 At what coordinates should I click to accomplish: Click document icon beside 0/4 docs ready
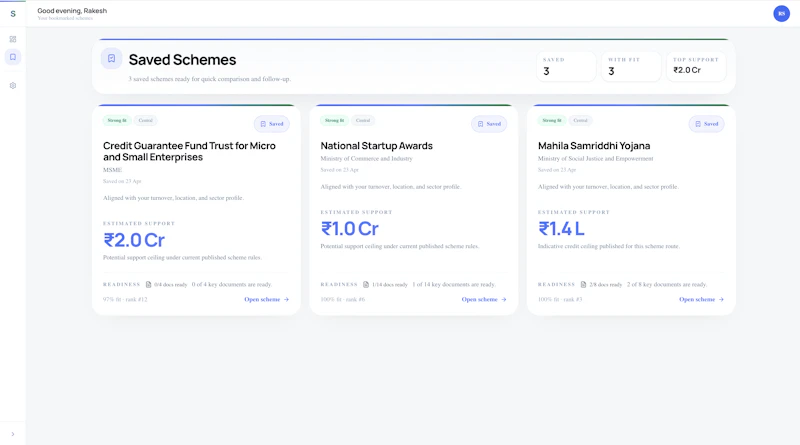pos(148,285)
